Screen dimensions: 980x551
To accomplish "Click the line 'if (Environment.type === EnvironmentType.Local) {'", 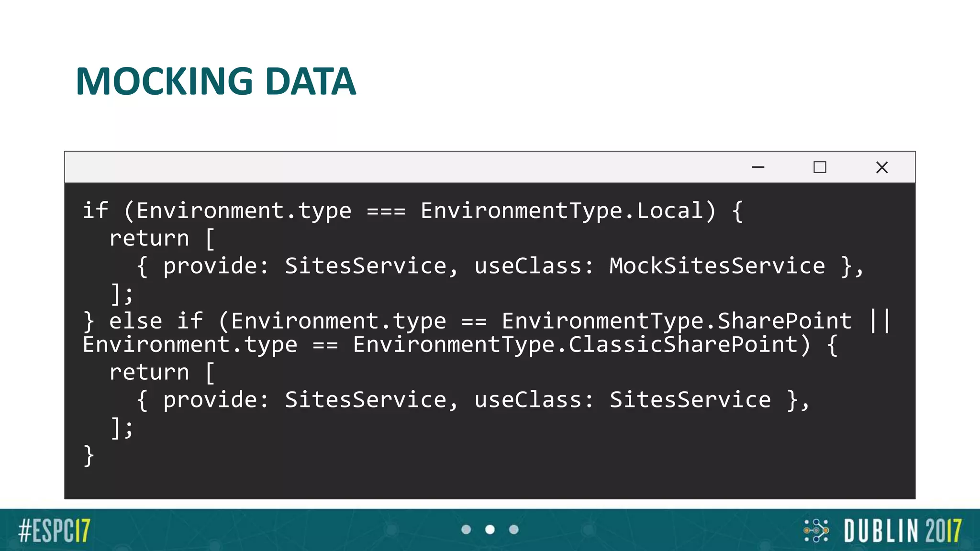I will coord(412,211).
